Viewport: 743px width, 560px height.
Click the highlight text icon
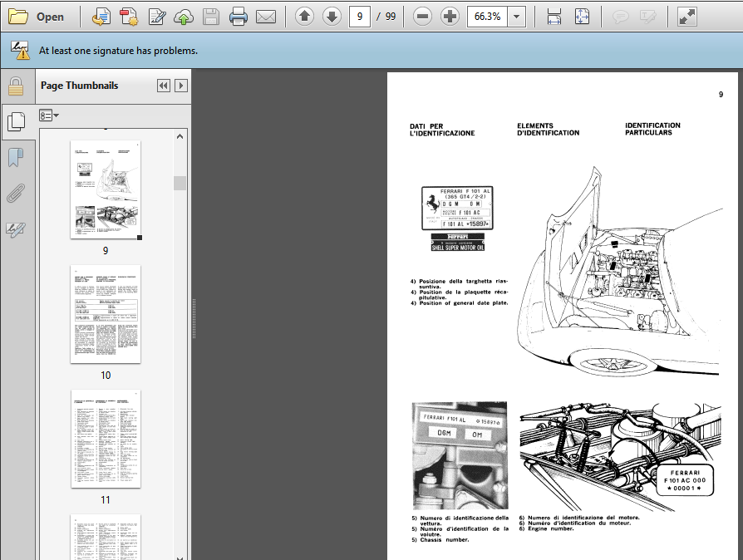tap(647, 17)
